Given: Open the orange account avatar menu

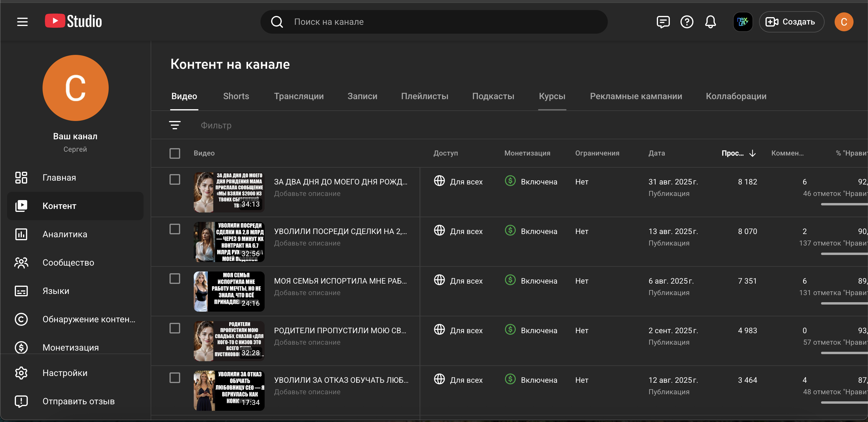Looking at the screenshot, I should [x=843, y=22].
